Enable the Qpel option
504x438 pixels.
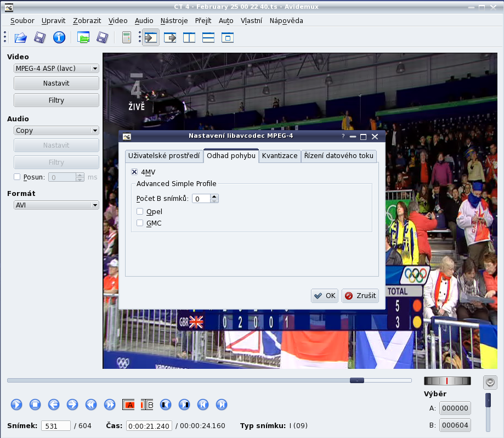[x=140, y=211]
